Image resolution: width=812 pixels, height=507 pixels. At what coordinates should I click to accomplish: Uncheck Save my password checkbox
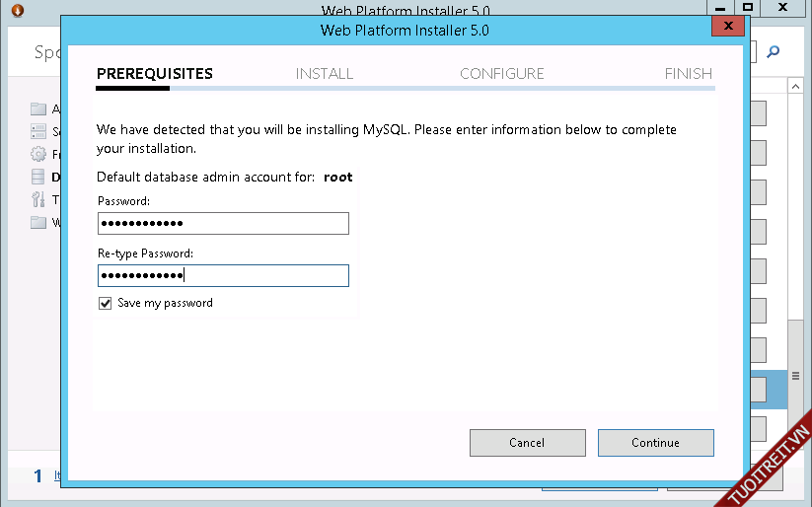pos(105,304)
